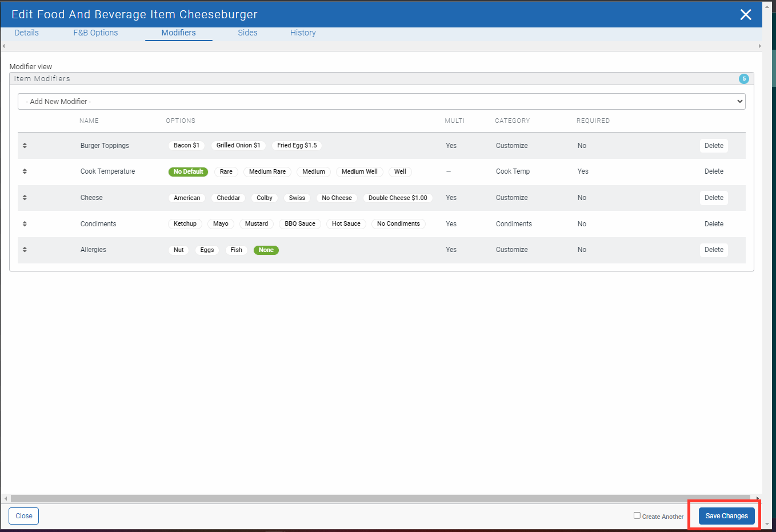Toggle the No Default cook temperature option
The width and height of the screenshot is (776, 532).
[x=188, y=172]
